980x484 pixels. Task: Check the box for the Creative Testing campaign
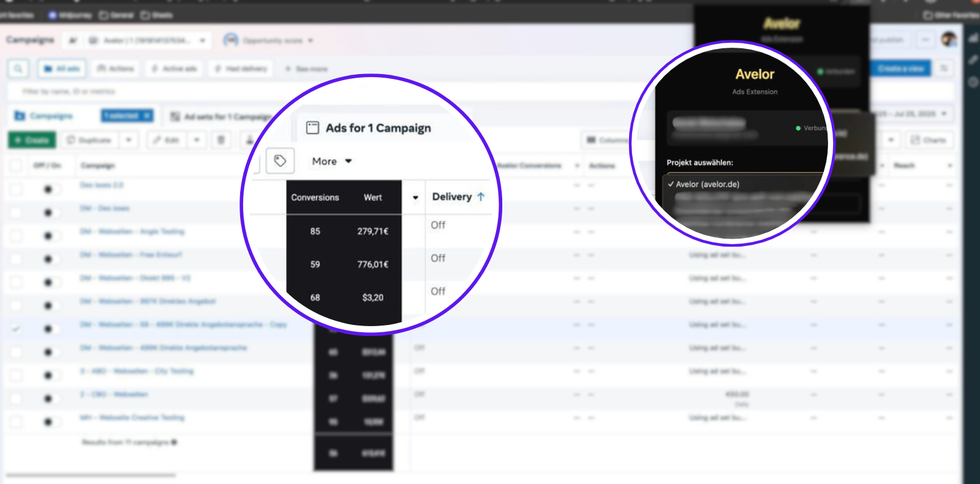(17, 422)
